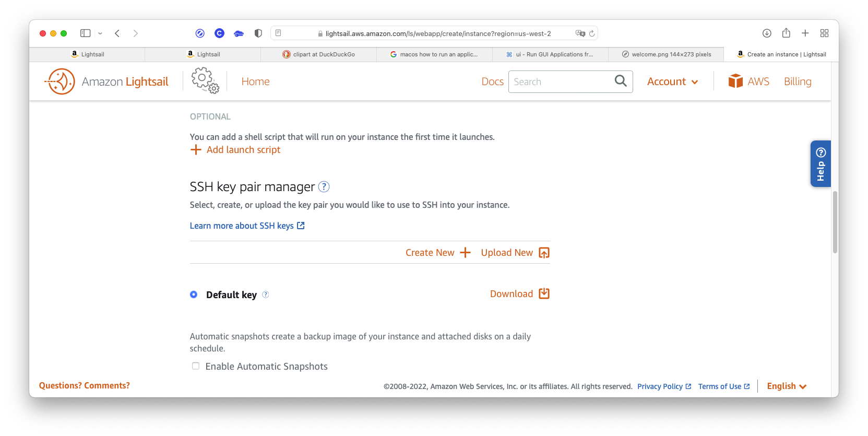Click the SSH key pair manager heading
This screenshot has width=868, height=436.
point(252,186)
